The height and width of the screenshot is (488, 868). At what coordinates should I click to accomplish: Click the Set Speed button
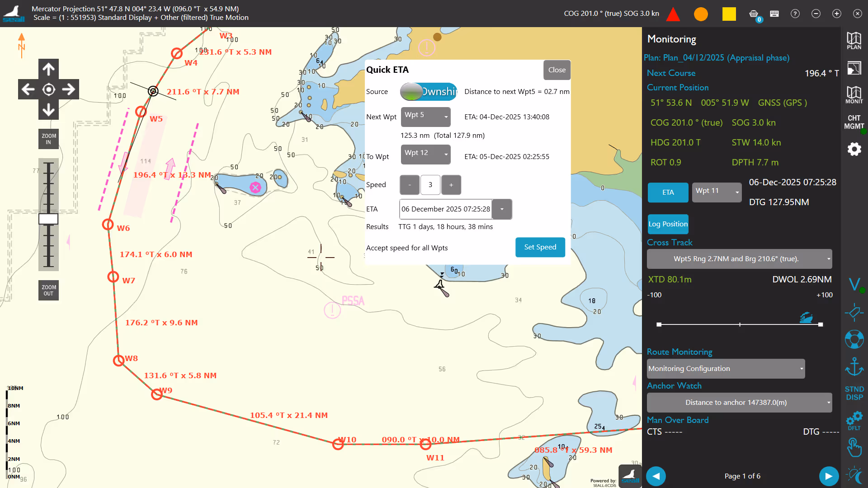(x=540, y=247)
